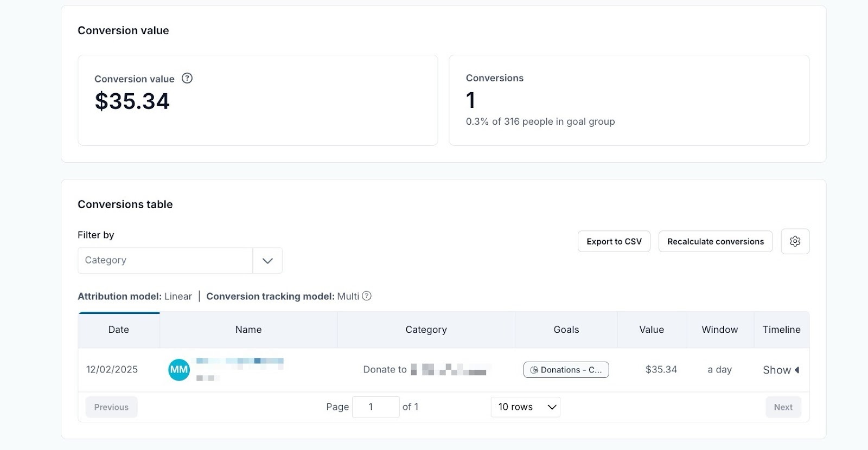Expand the Category filter chevron

[267, 261]
